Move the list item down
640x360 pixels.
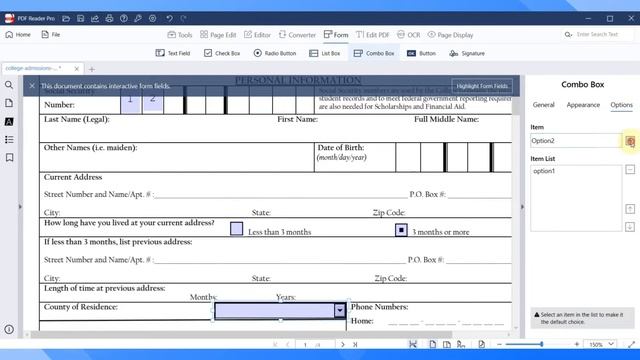(630, 227)
